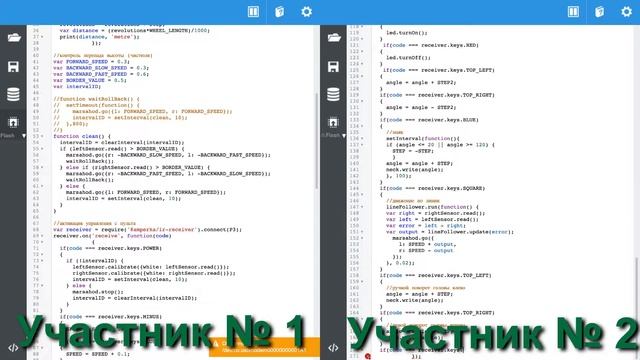Collapse code fold arrow at line 58
640x360 pixels.
point(42,167)
